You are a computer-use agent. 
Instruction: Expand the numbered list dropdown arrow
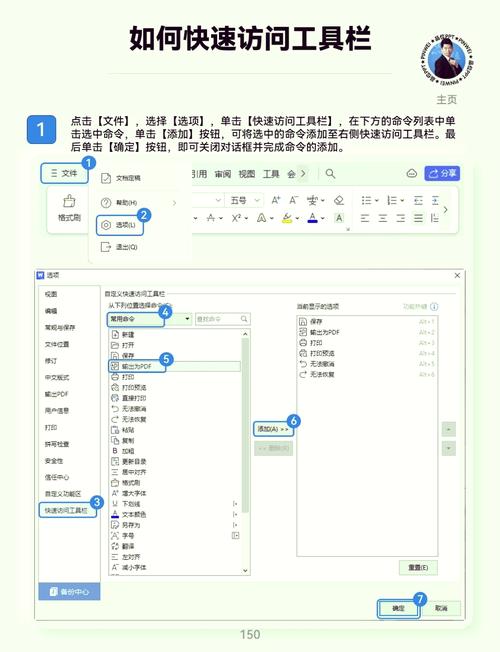point(402,201)
